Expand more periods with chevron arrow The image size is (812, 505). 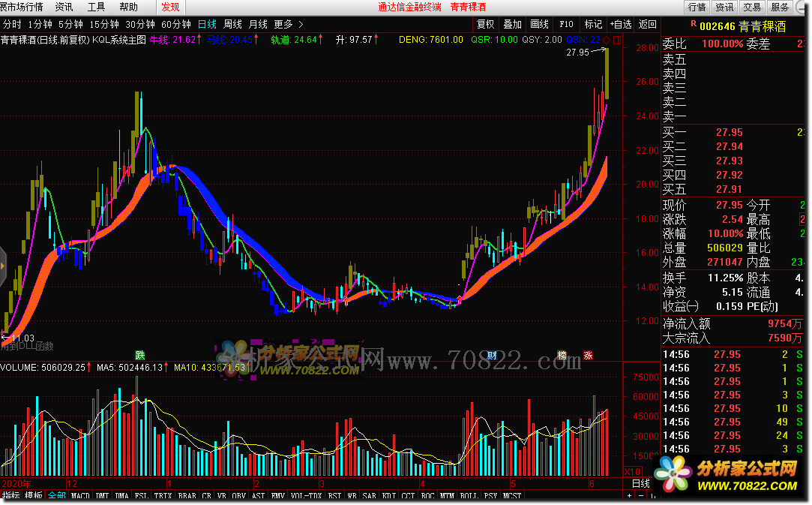click(301, 24)
